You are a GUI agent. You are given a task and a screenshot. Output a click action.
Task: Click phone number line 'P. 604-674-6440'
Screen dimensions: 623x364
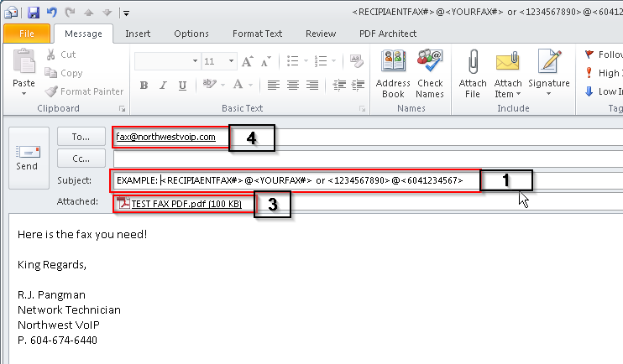coord(57,341)
